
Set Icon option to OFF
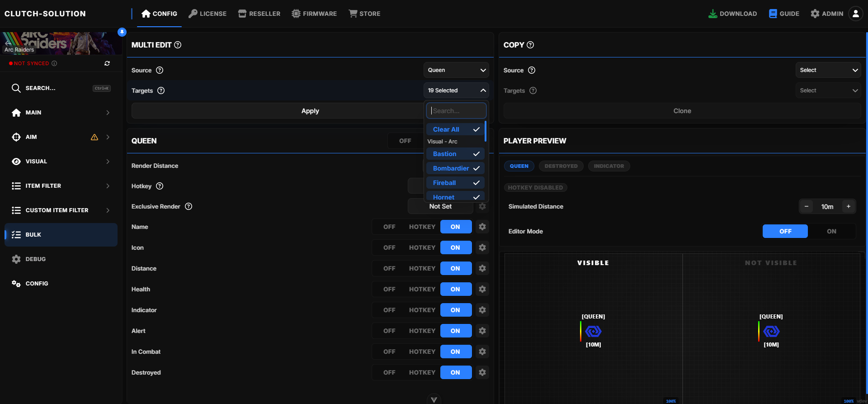[x=389, y=247]
